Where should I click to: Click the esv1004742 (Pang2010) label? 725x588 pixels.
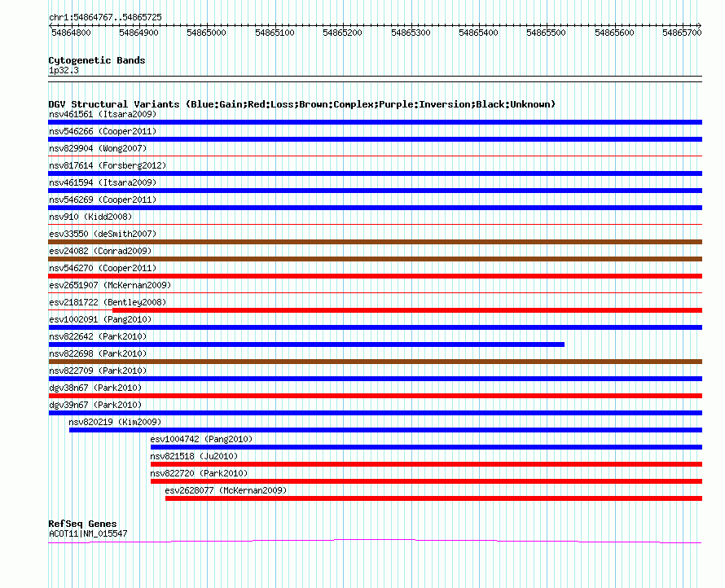pos(201,439)
